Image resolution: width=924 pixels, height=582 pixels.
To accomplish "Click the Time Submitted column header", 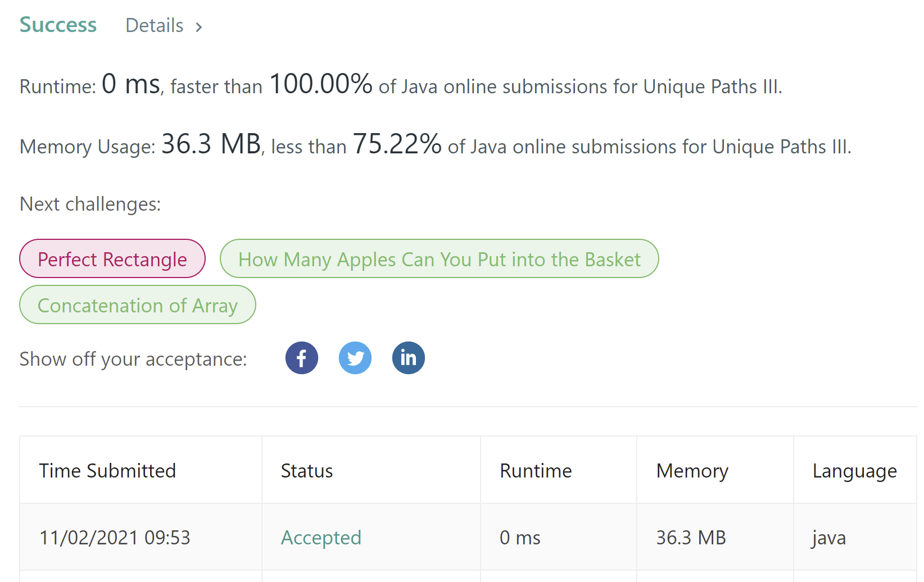I will (x=107, y=471).
